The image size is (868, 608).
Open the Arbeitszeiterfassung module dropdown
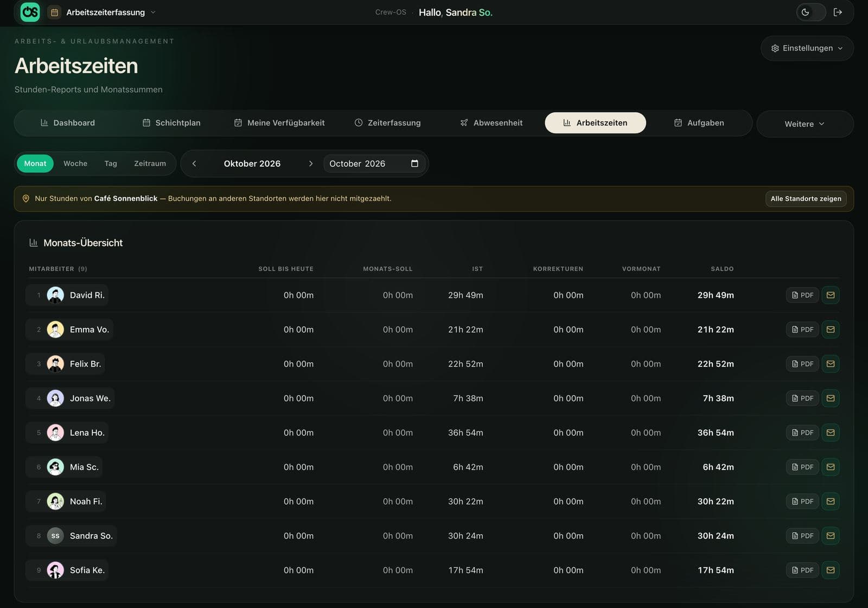(x=102, y=12)
